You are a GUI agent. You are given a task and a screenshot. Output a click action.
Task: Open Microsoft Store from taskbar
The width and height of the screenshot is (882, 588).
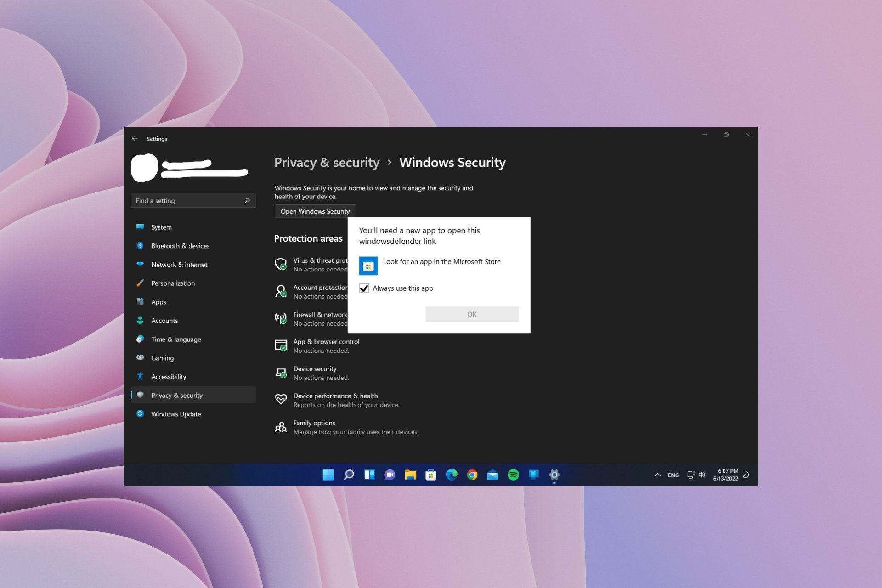pyautogui.click(x=431, y=475)
